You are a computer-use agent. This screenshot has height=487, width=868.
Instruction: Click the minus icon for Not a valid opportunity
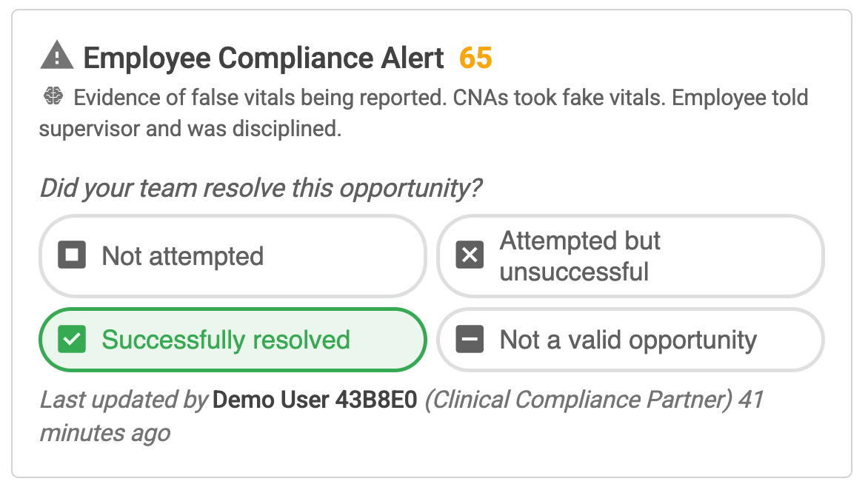pos(470,340)
